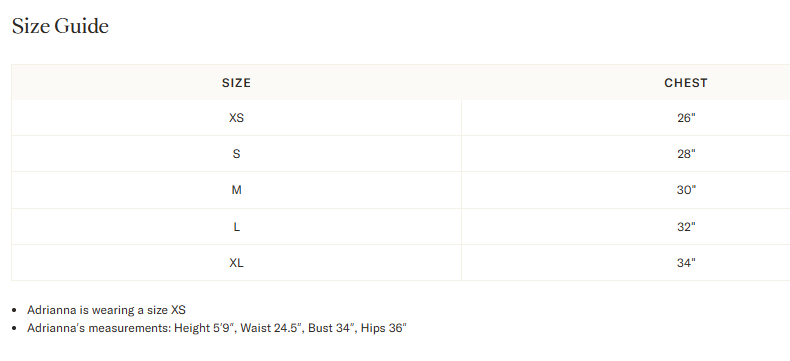Select the 28" chest measurement

[x=686, y=154]
